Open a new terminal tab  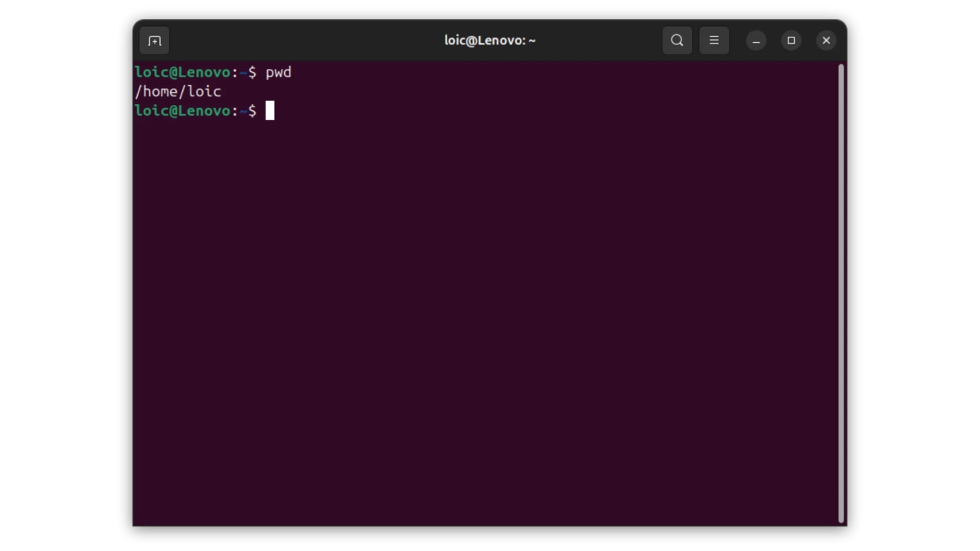[155, 41]
